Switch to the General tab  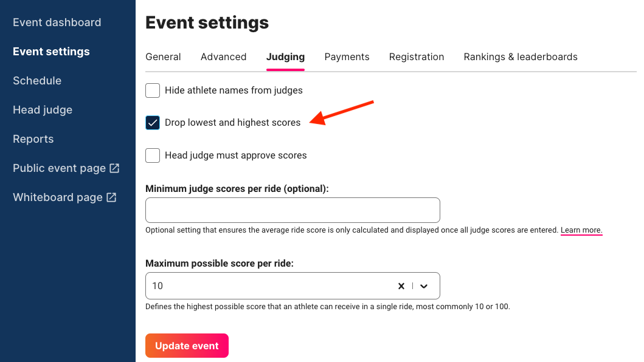163,56
